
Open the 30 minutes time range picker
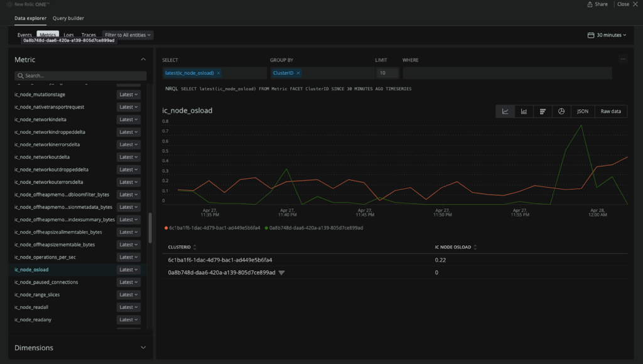607,35
